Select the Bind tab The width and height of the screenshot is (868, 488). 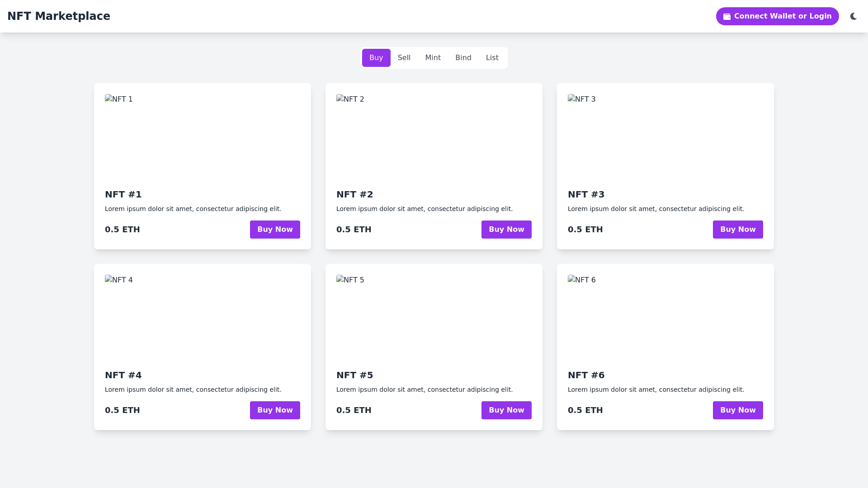click(x=463, y=58)
